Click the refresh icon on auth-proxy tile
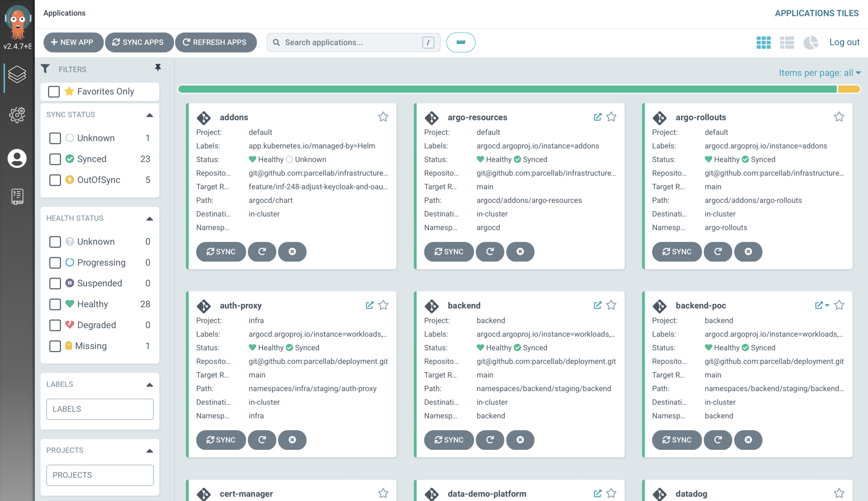The width and height of the screenshot is (868, 501). (262, 440)
